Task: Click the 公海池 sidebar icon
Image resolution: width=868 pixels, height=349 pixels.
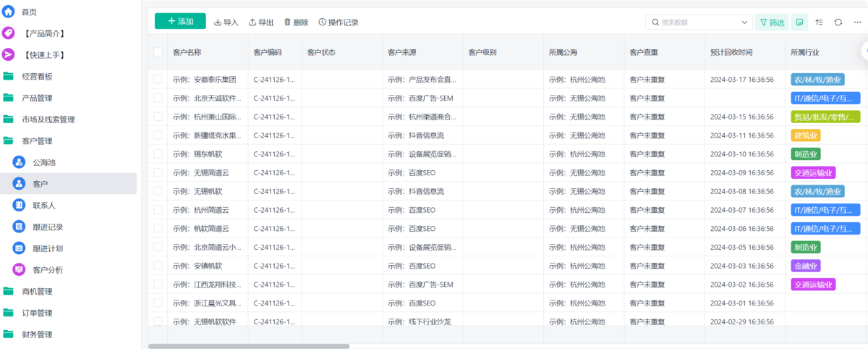Action: [20, 162]
